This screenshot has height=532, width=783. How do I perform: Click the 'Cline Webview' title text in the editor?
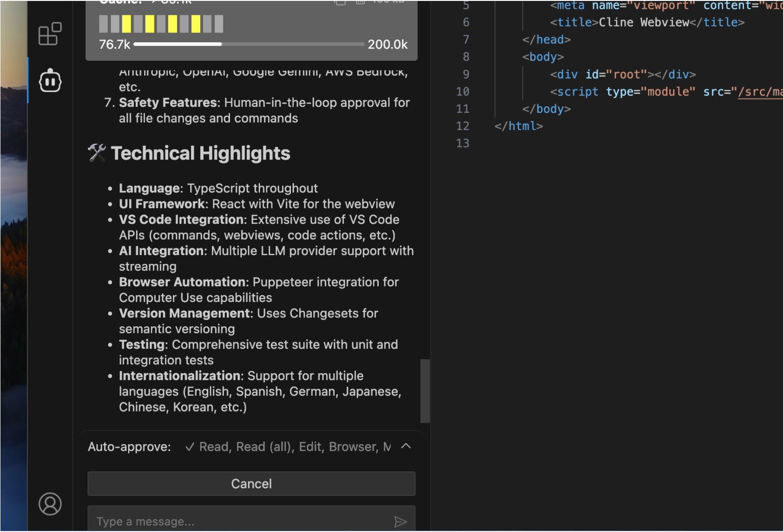[644, 22]
